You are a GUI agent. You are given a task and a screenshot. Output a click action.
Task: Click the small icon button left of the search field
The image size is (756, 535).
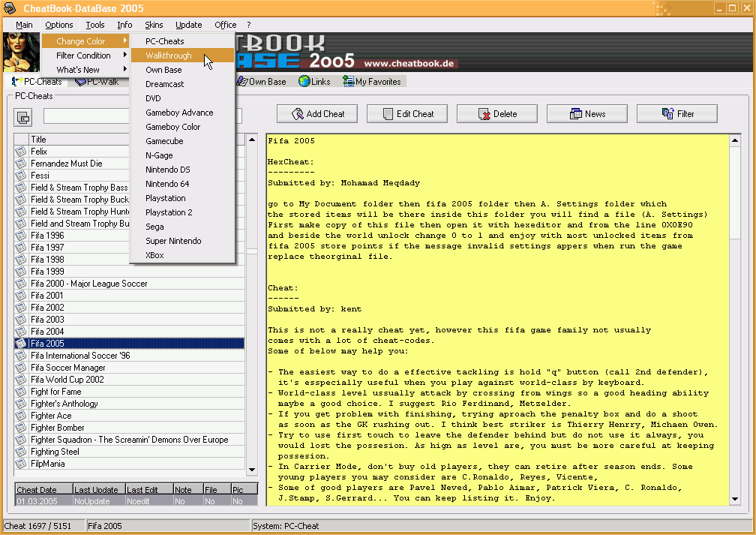click(x=23, y=117)
